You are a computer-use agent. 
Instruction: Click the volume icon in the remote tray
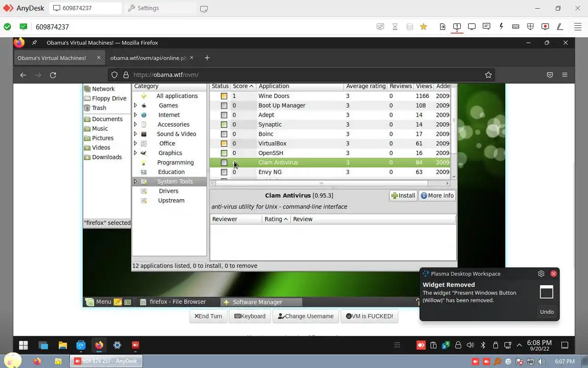click(470, 345)
